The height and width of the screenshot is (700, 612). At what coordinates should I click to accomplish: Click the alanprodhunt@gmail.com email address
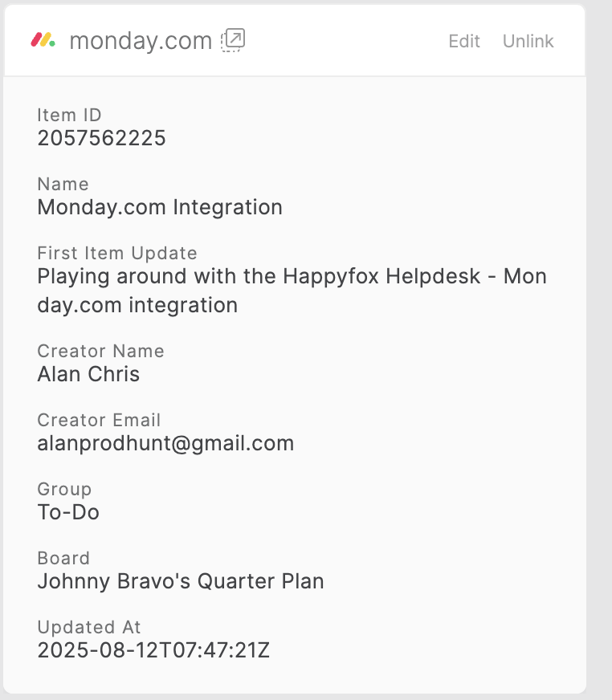pyautogui.click(x=165, y=443)
